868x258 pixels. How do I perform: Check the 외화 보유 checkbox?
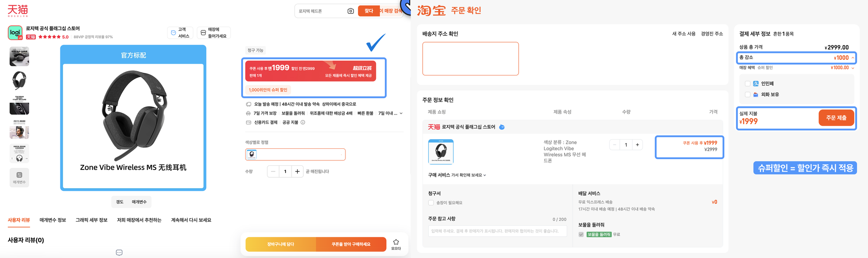pyautogui.click(x=747, y=95)
